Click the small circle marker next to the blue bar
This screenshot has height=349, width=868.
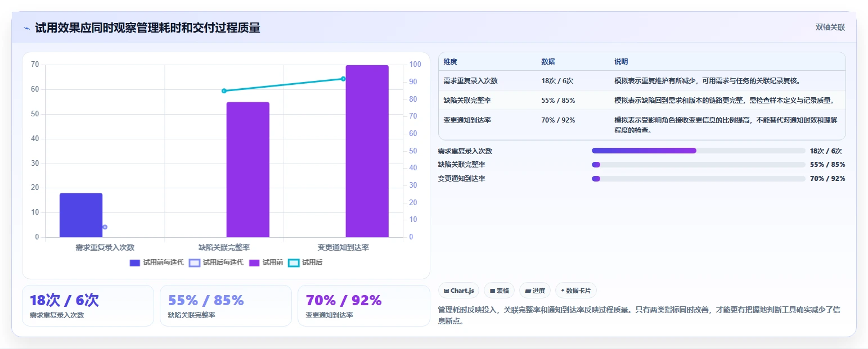105,227
